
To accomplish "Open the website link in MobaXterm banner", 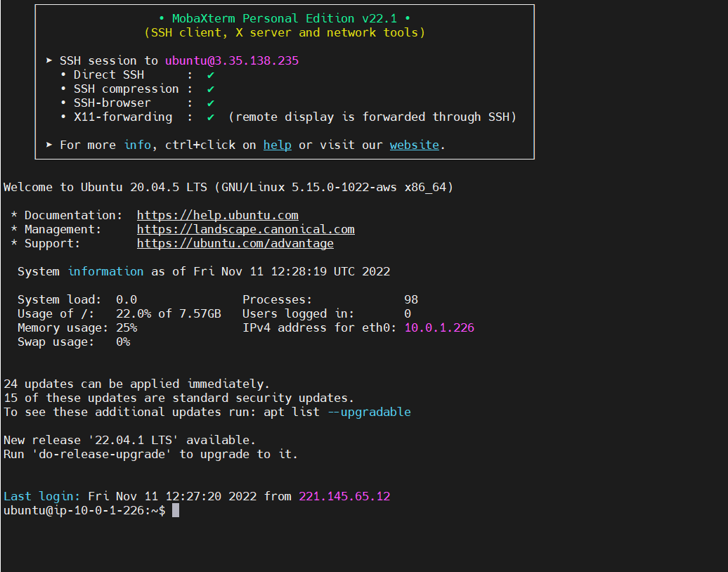I will tap(414, 145).
